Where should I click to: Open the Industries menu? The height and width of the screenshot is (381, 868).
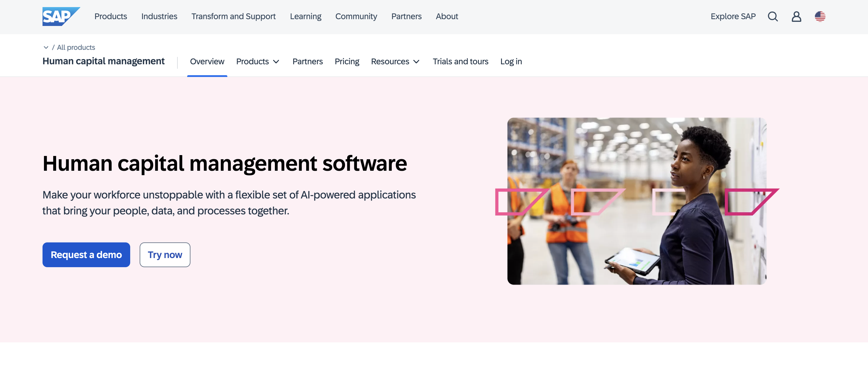pos(159,16)
